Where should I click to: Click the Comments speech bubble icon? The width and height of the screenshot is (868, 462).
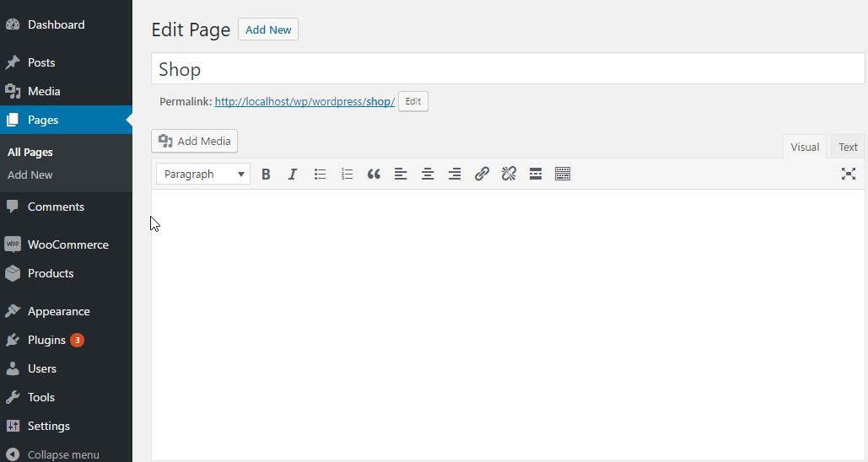13,207
